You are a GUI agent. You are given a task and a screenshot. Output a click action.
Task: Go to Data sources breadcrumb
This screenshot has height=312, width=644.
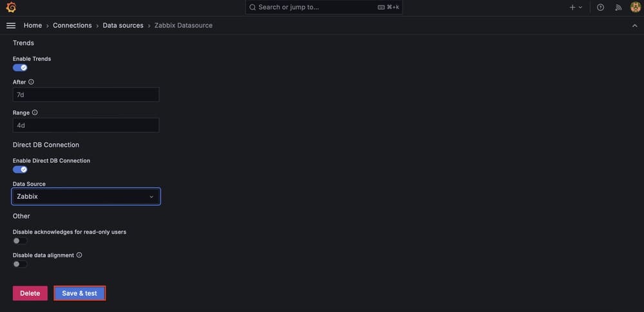[123, 26]
